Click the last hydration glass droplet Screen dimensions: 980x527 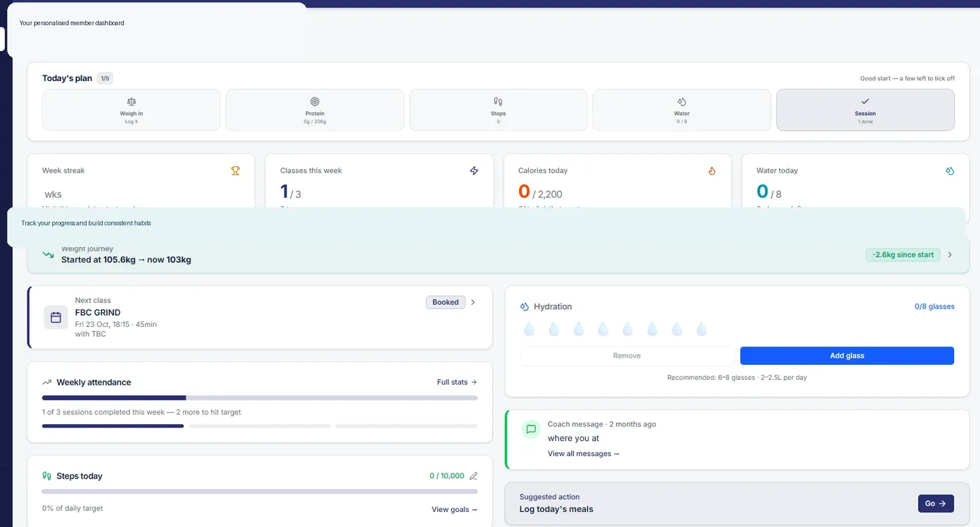click(x=702, y=330)
